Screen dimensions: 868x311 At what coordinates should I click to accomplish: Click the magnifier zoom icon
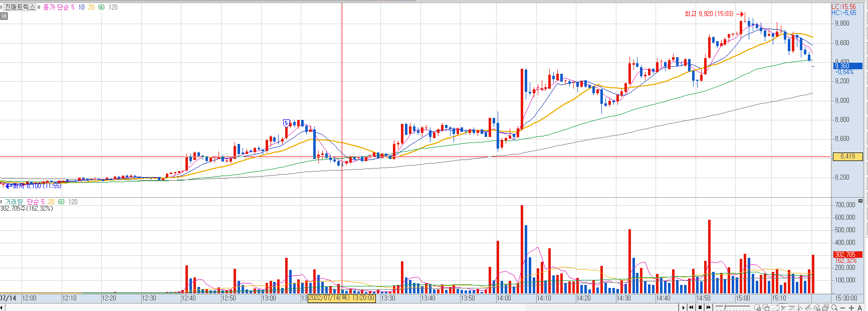[834, 307]
